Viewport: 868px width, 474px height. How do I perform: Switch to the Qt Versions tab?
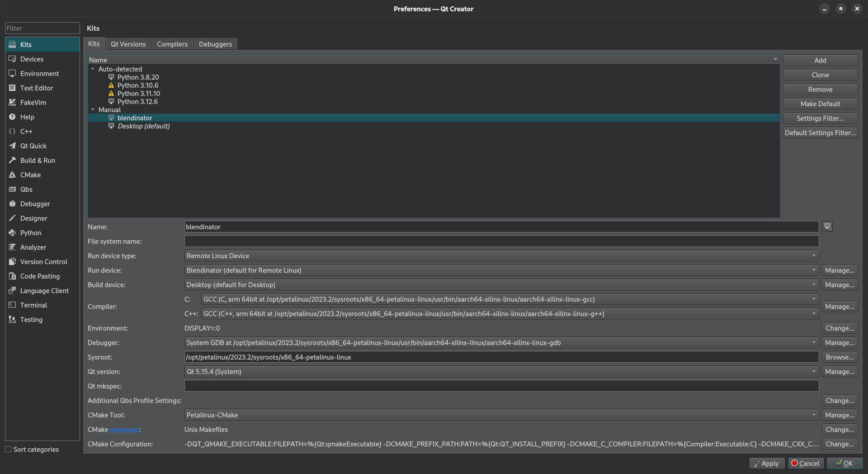pos(128,44)
